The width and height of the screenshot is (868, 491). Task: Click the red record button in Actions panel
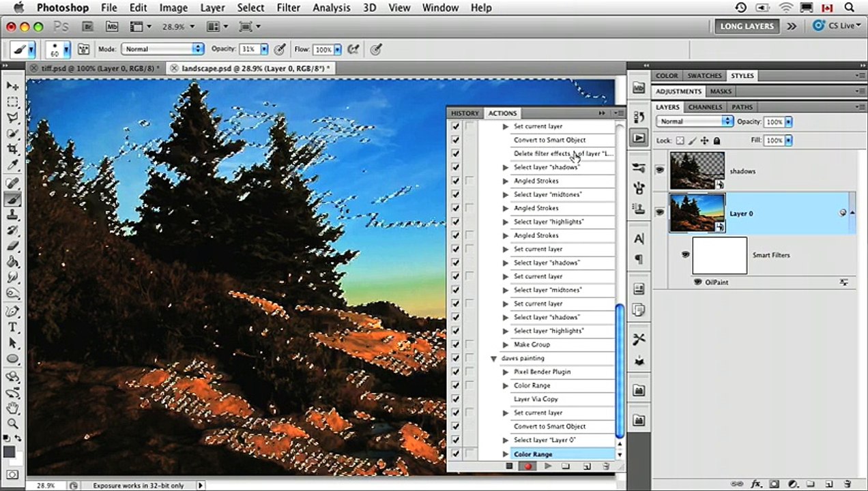pos(527,466)
